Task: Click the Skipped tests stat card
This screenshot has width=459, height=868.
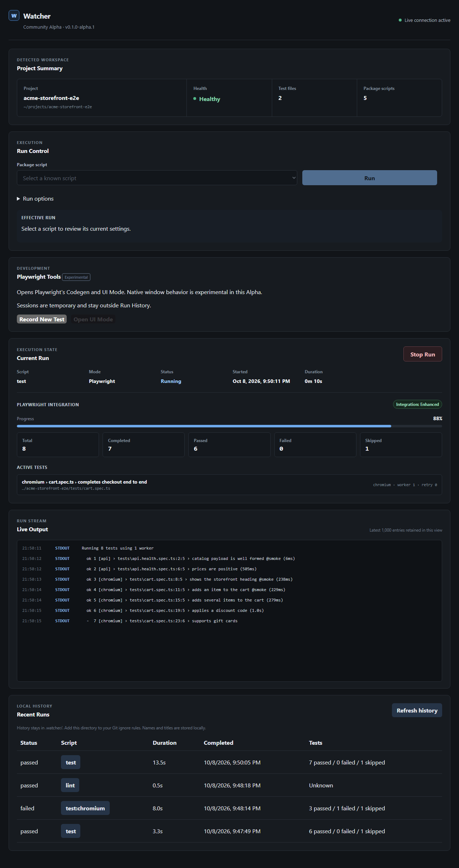Action: coord(401,445)
